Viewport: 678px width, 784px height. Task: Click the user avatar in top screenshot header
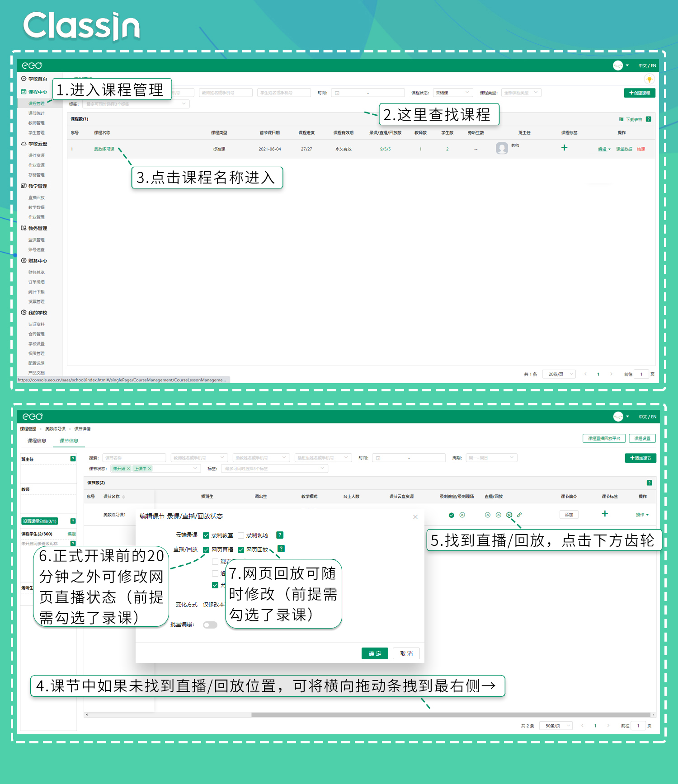tap(618, 66)
